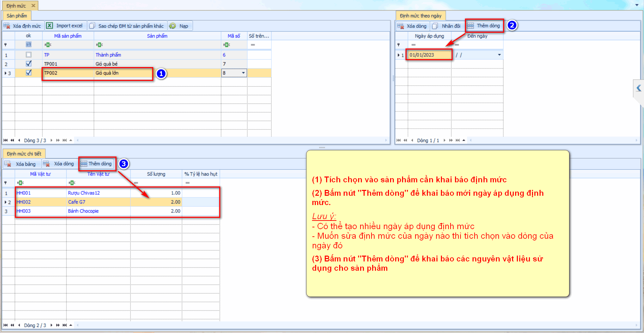Open the HH001 material code link
This screenshot has height=333, width=644.
click(24, 193)
